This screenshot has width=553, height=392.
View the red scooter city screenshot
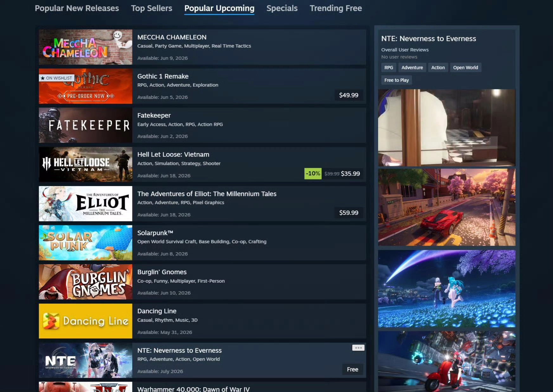tap(447, 362)
